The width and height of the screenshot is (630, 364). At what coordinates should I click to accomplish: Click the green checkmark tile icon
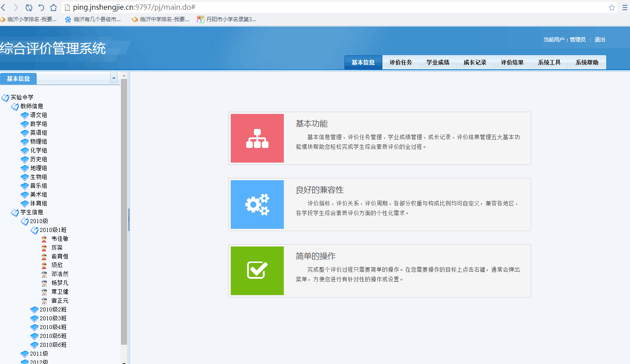[257, 271]
